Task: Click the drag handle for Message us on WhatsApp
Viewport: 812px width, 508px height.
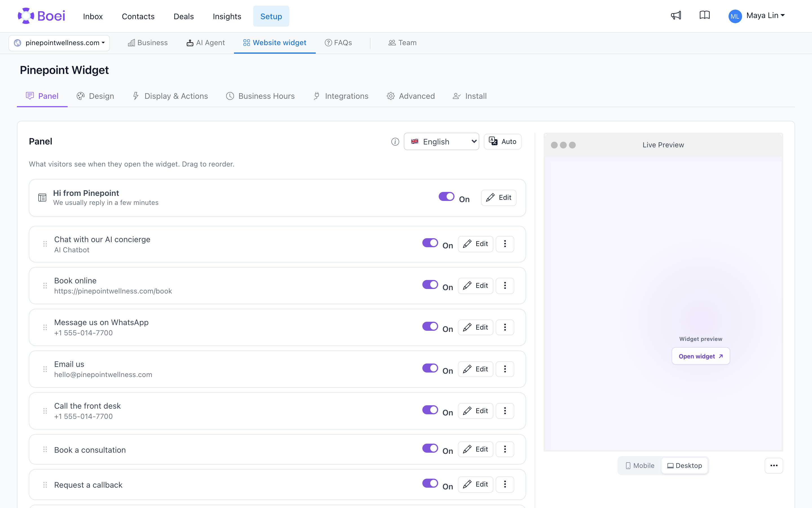Action: click(45, 327)
